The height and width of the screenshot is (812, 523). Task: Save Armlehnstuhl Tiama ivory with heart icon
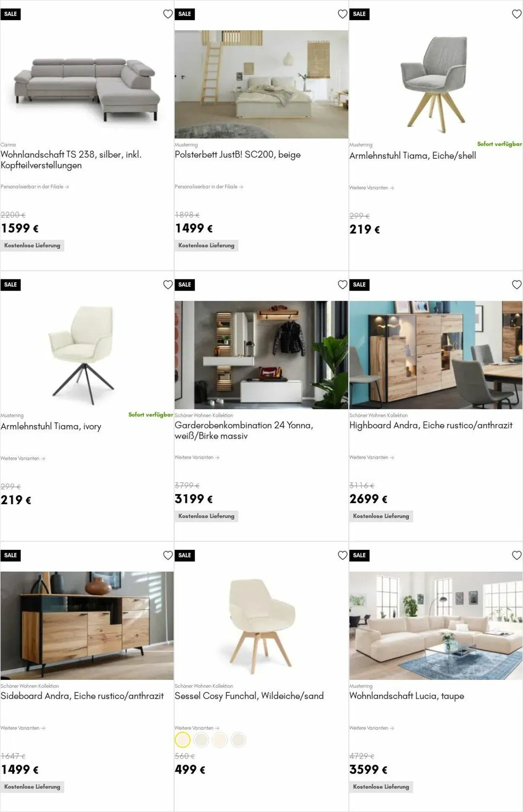[x=168, y=285]
